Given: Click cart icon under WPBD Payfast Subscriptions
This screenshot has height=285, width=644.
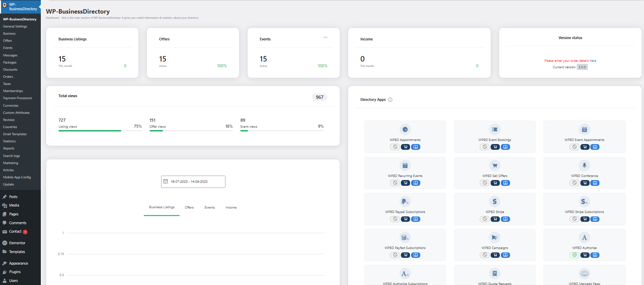Looking at the screenshot, I should (x=405, y=255).
